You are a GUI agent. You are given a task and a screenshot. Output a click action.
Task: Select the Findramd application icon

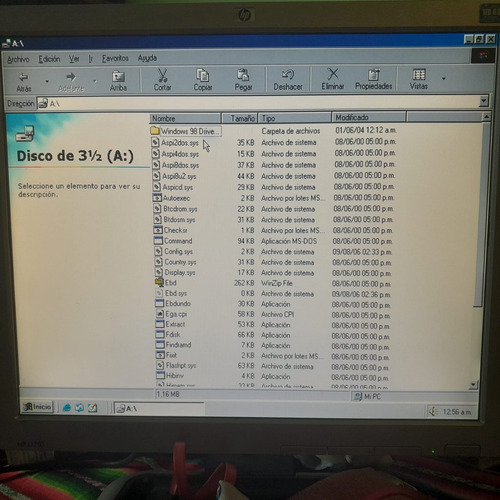[x=161, y=345]
